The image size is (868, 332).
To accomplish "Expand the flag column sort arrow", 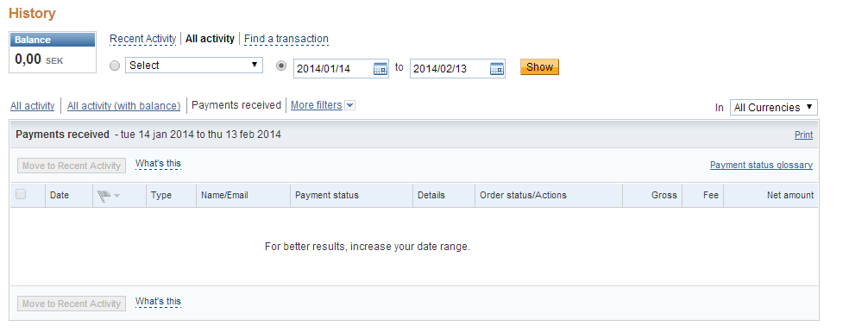I will point(116,196).
